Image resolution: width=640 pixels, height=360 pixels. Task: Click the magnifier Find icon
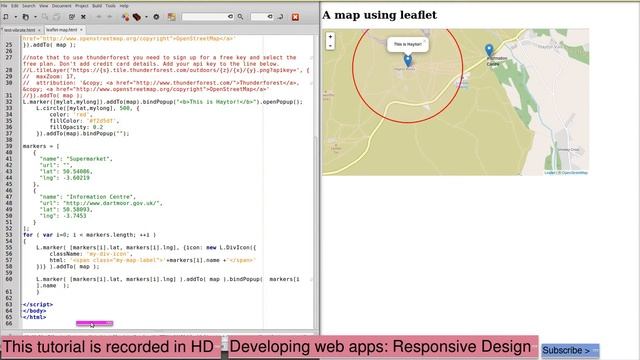click(240, 17)
